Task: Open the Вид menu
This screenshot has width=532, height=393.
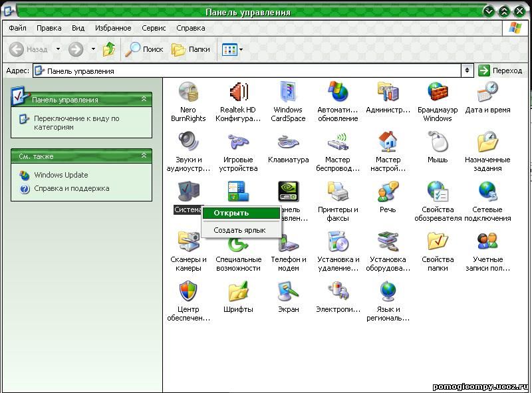Action: [x=78, y=28]
